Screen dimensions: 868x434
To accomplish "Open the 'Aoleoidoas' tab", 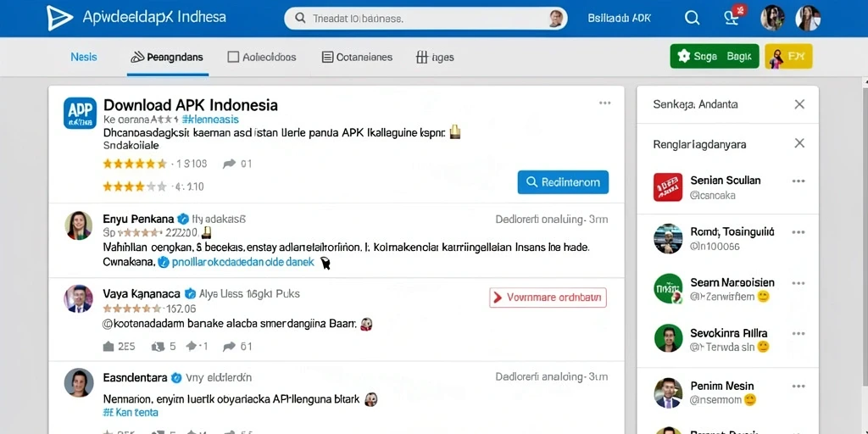I will 262,57.
